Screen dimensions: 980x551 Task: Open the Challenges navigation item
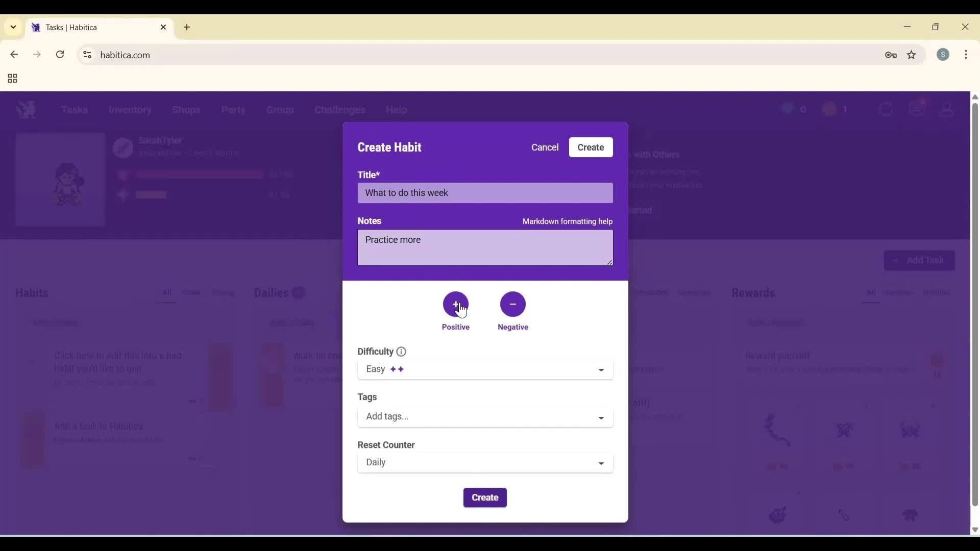point(339,110)
